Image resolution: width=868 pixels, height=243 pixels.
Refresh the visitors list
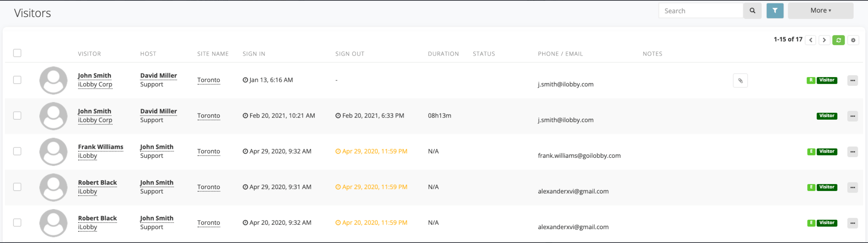pos(839,40)
